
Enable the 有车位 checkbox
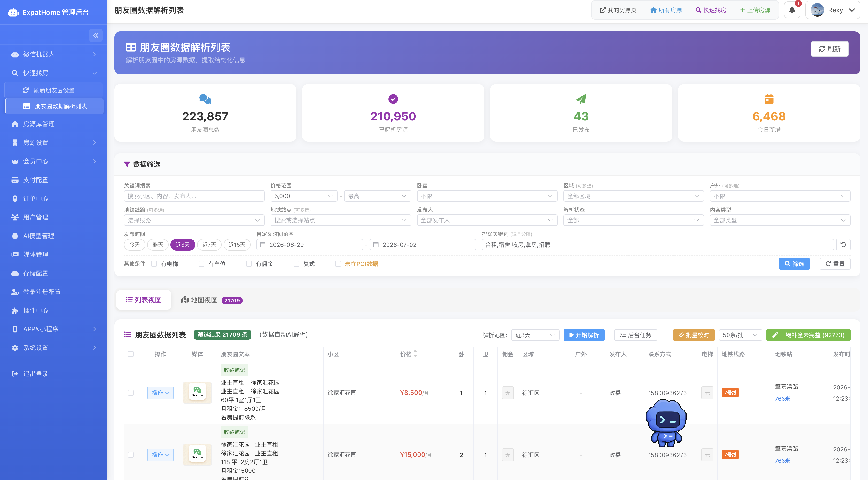[201, 264]
